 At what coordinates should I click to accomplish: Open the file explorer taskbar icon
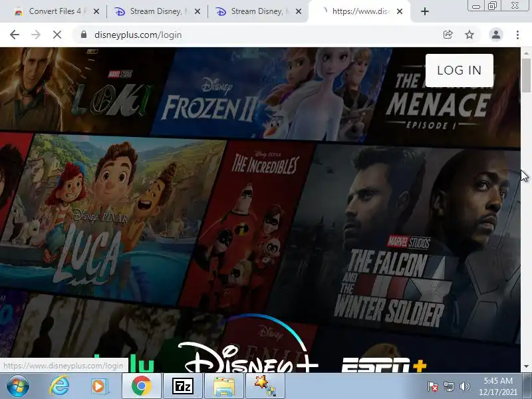pos(223,386)
